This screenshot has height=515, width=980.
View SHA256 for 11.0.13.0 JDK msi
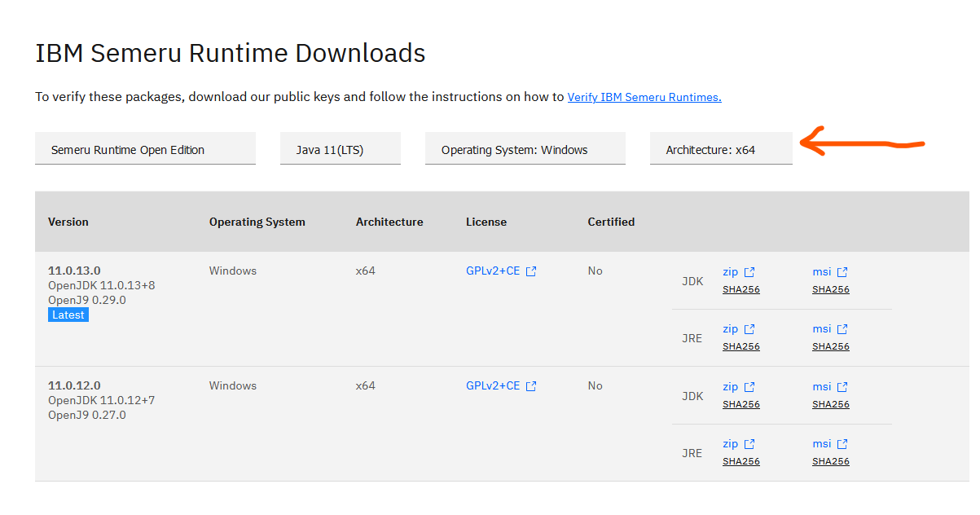click(x=831, y=289)
